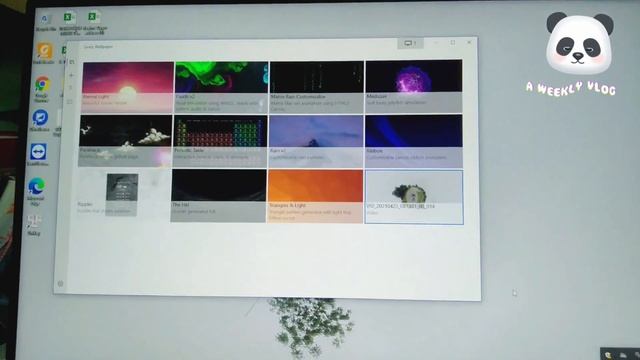Open the settings gear in Lively's bottom-left corner
This screenshot has height=360, width=640.
60,283
